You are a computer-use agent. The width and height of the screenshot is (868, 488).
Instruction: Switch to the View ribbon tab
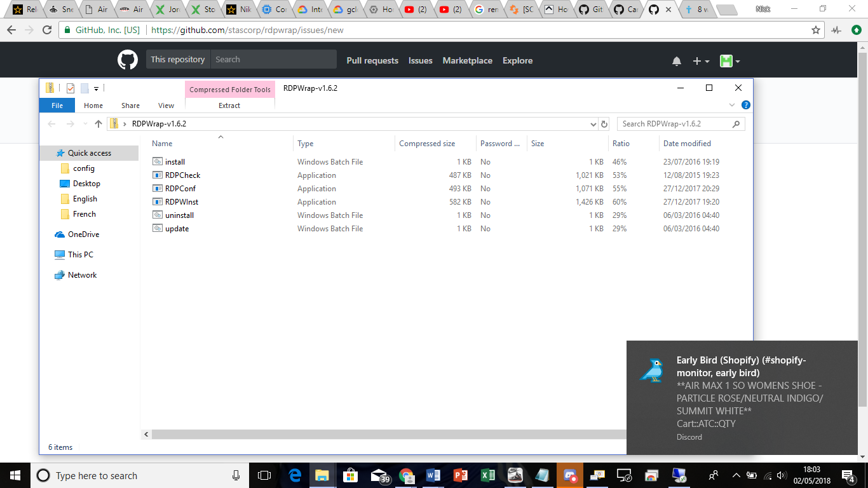165,105
